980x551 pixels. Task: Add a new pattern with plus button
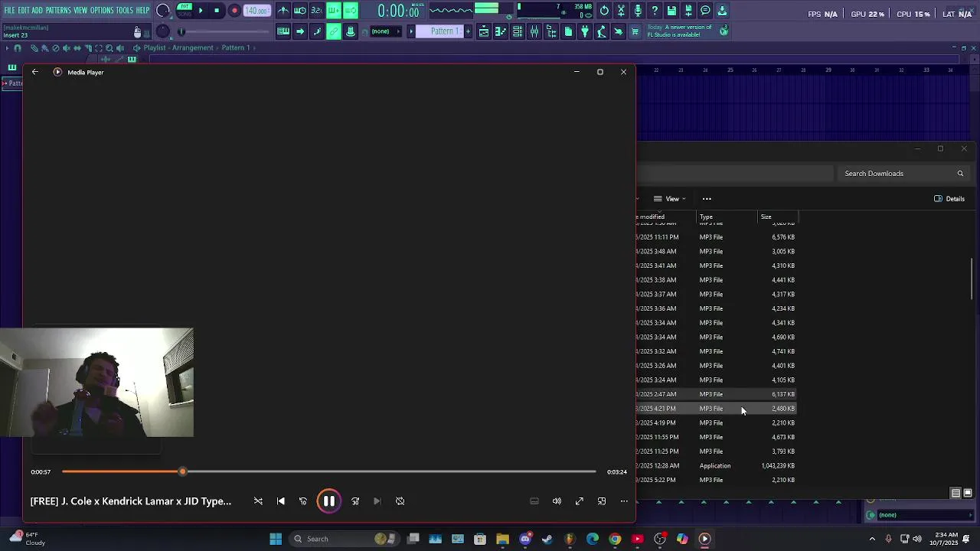click(x=468, y=31)
